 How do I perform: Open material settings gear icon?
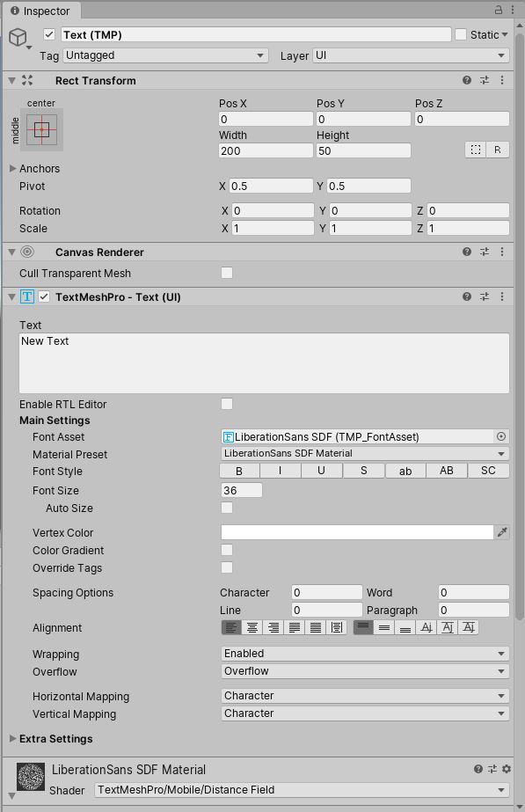pyautogui.click(x=507, y=769)
